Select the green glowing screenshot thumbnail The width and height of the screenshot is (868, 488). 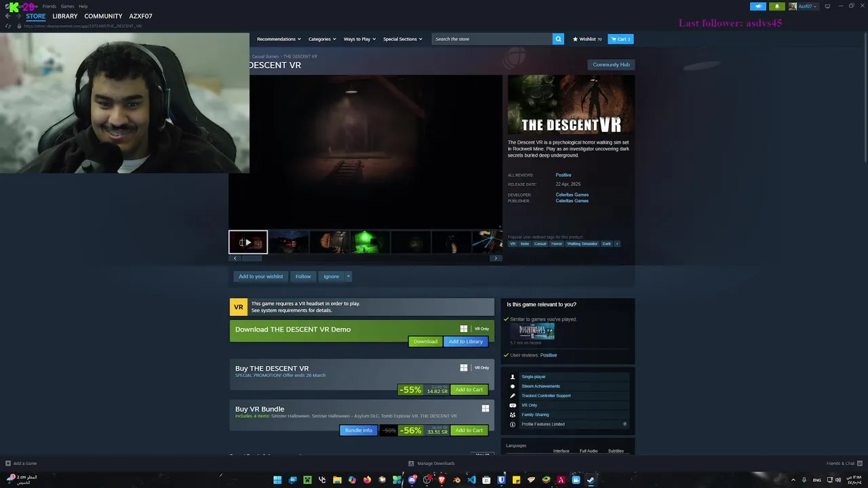370,242
